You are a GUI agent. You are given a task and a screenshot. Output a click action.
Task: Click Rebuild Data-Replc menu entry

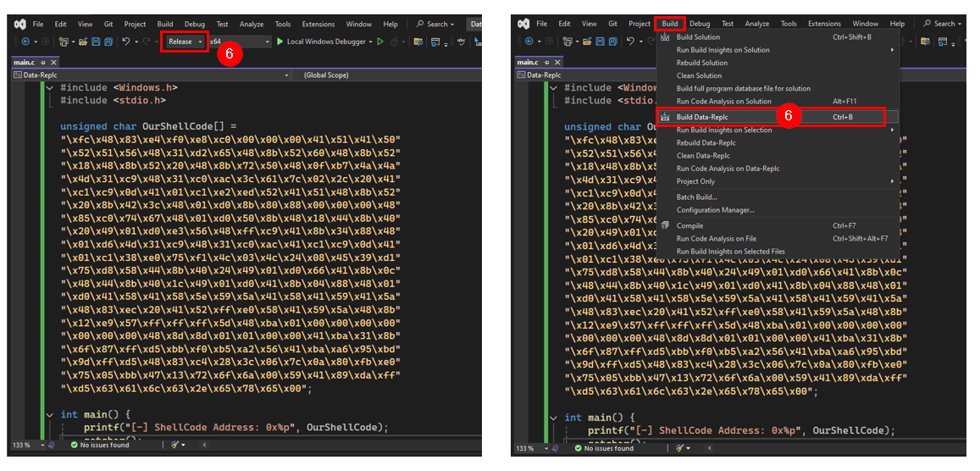[778, 143]
